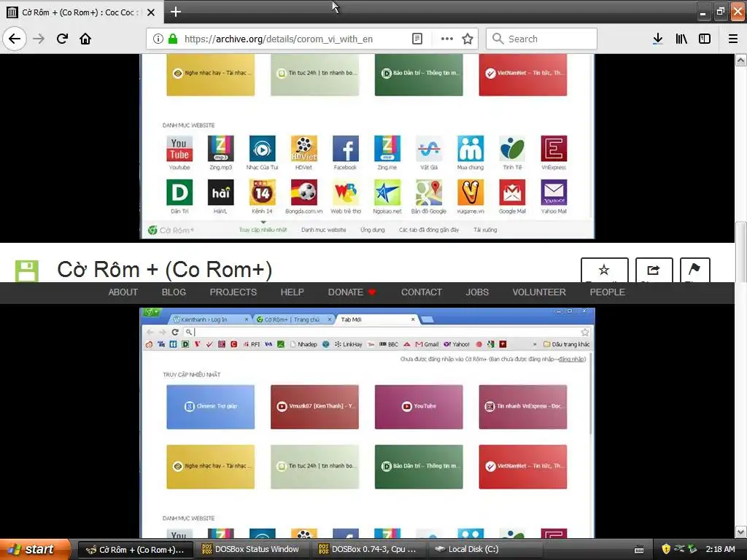Click the blue Chrome Trợ giúp tile
This screenshot has width=747, height=560.
click(210, 407)
